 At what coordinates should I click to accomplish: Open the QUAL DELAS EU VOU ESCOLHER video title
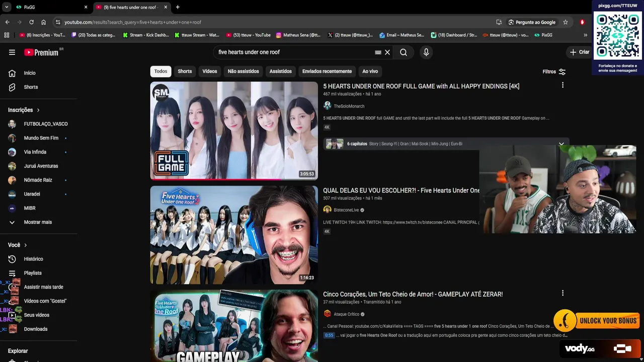pos(401,191)
